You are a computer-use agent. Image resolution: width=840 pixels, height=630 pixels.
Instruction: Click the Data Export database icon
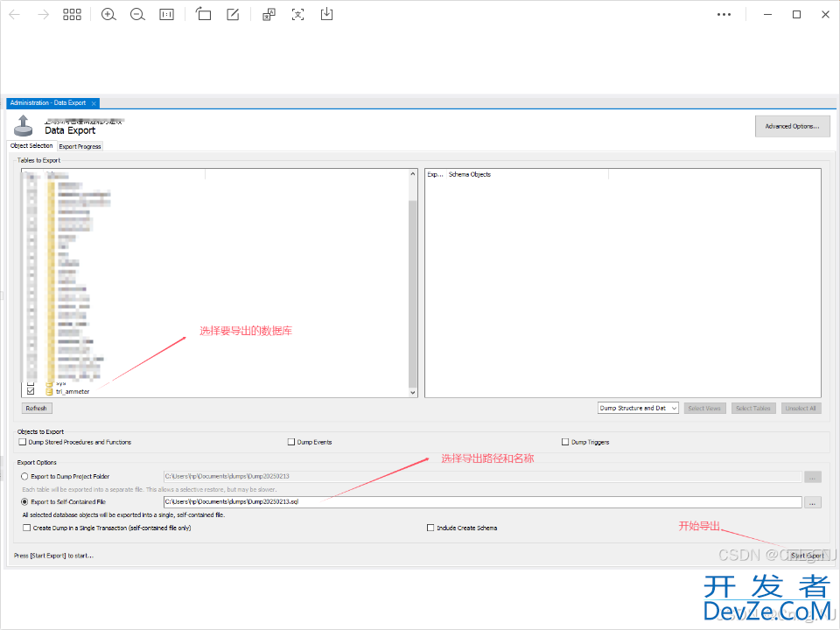pyautogui.click(x=23, y=126)
